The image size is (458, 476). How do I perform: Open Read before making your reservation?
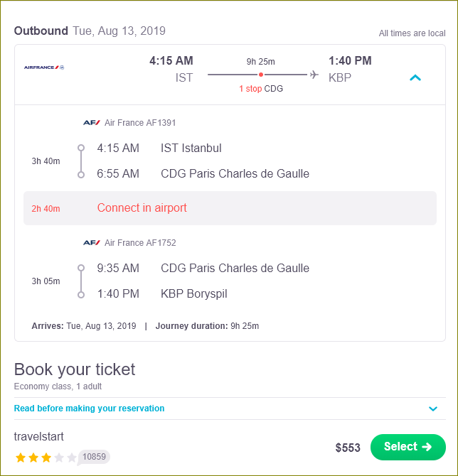89,409
